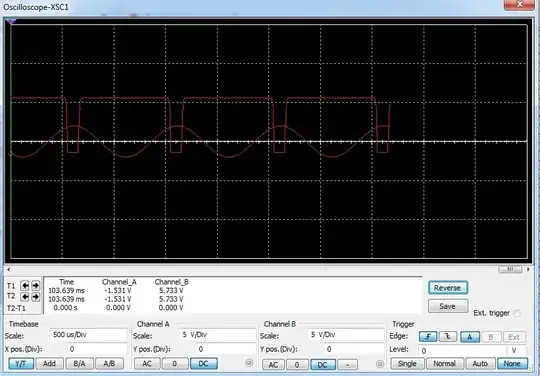Switch display mode to B/A
This screenshot has width=540, height=376.
click(x=79, y=364)
